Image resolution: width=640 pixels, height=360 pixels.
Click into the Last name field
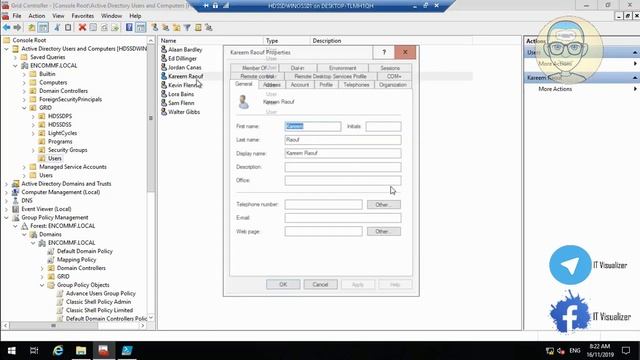pyautogui.click(x=343, y=140)
